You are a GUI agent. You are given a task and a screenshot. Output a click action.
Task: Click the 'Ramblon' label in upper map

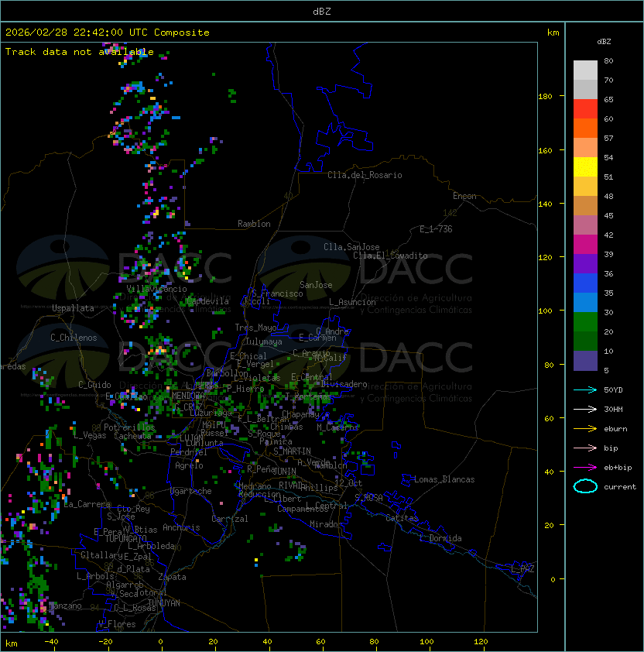coord(254,224)
